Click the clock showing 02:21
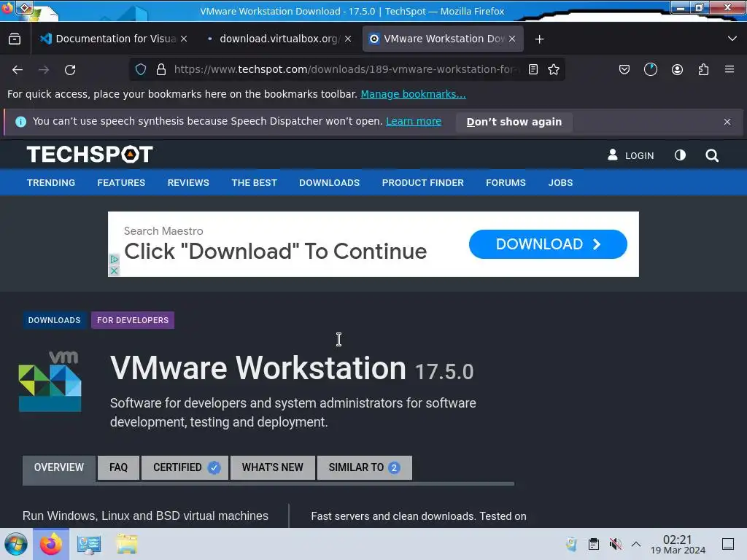Image resolution: width=747 pixels, height=560 pixels. pyautogui.click(x=678, y=544)
